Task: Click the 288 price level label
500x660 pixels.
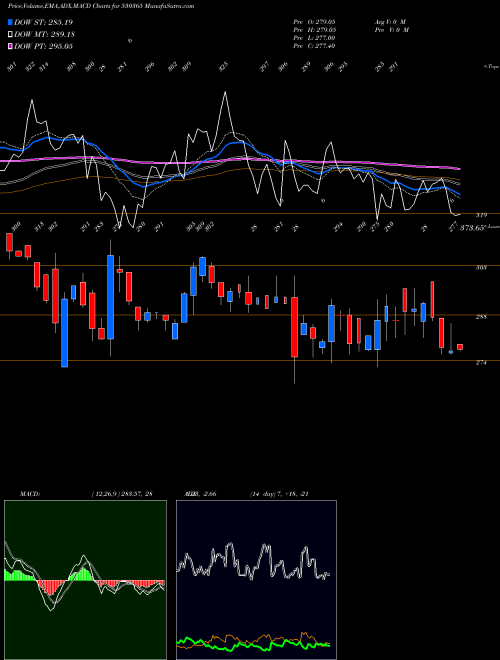Action: 481,317
